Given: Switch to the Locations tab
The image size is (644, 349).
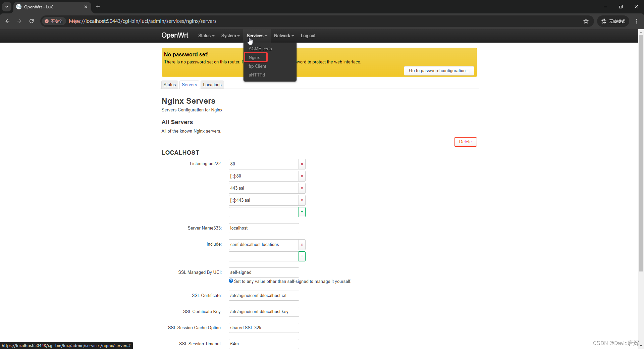Looking at the screenshot, I should click(212, 85).
